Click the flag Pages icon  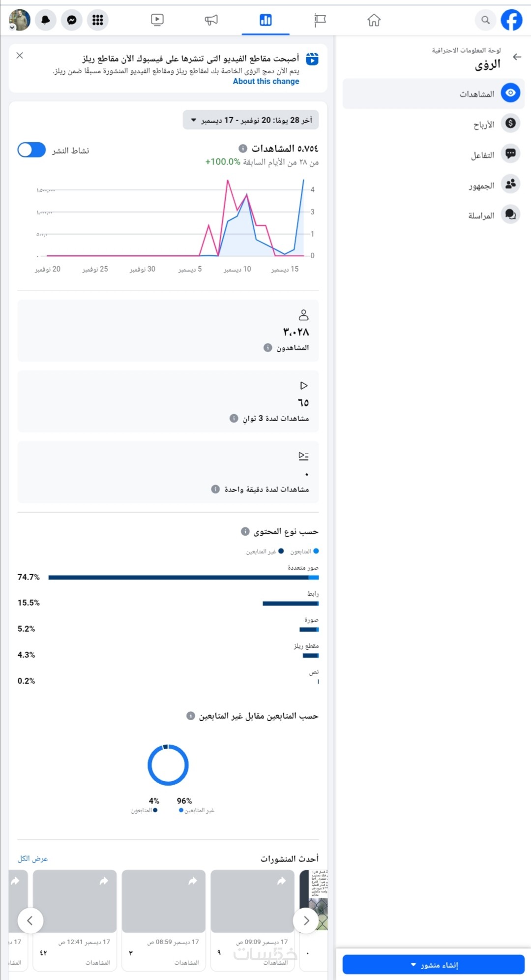[320, 20]
